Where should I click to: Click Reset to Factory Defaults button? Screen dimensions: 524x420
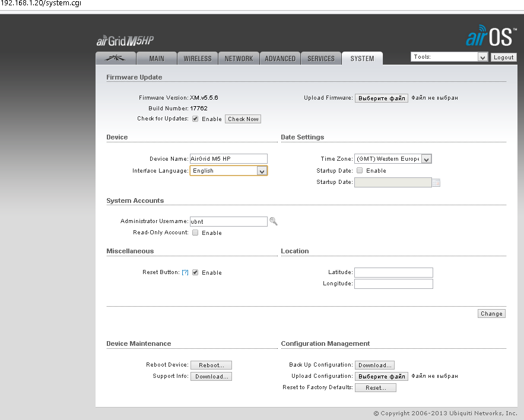[376, 387]
